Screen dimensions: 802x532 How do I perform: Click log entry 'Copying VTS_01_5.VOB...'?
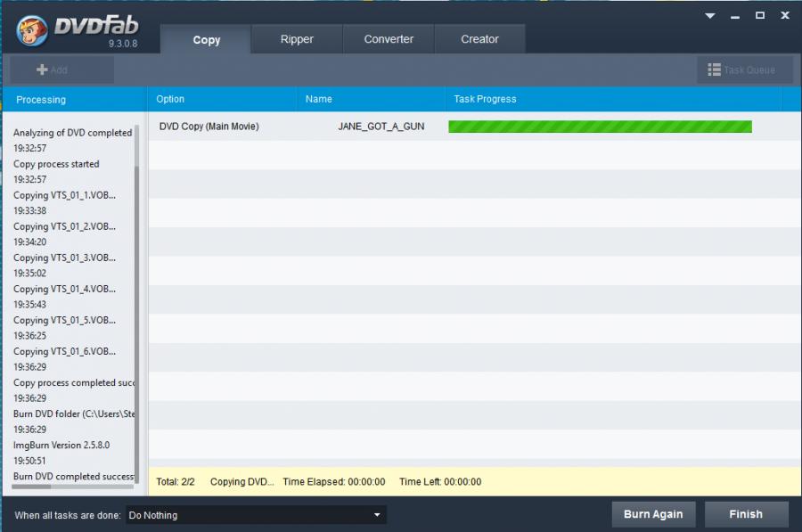point(64,320)
